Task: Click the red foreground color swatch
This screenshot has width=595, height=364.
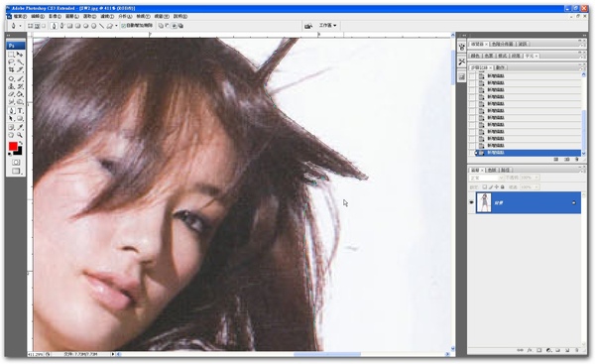Action: click(x=13, y=146)
